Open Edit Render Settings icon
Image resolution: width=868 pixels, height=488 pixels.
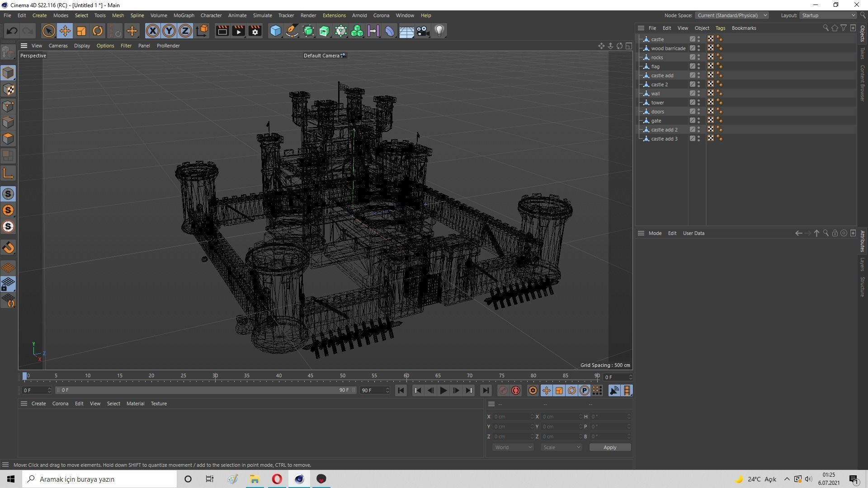(255, 31)
